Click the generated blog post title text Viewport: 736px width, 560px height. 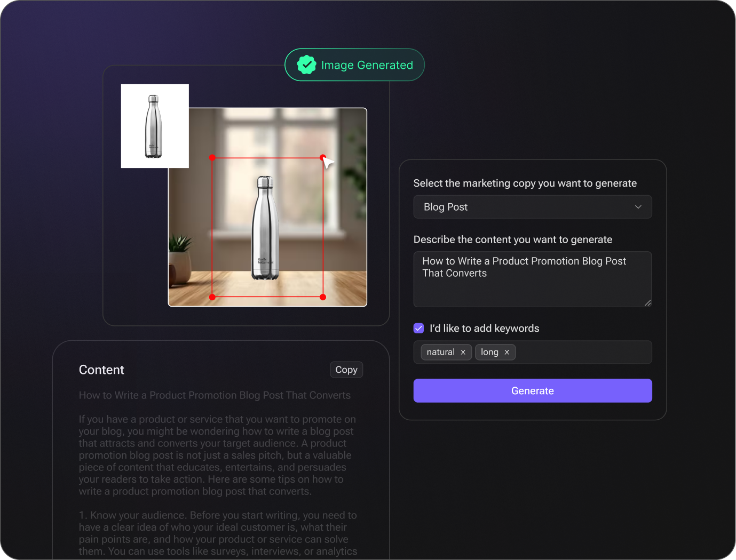(215, 395)
